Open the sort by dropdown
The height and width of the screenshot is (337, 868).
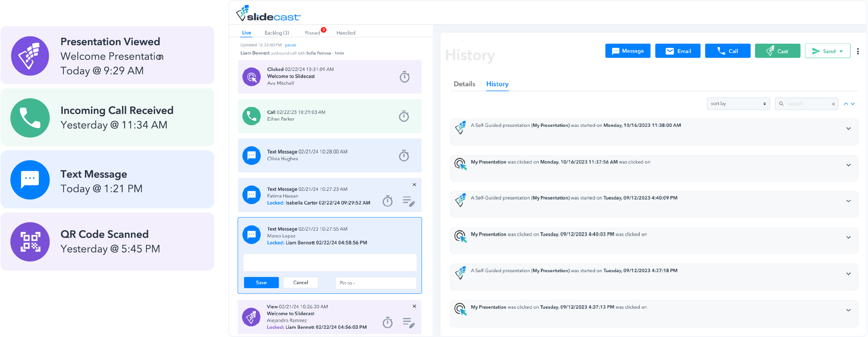click(738, 104)
